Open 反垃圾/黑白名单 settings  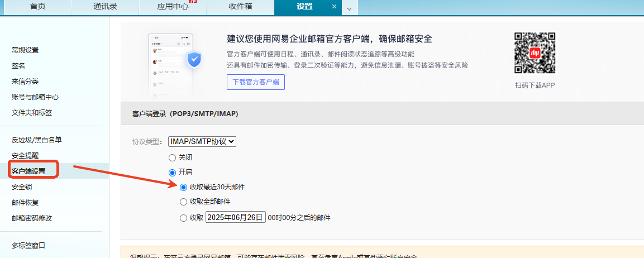[36, 140]
